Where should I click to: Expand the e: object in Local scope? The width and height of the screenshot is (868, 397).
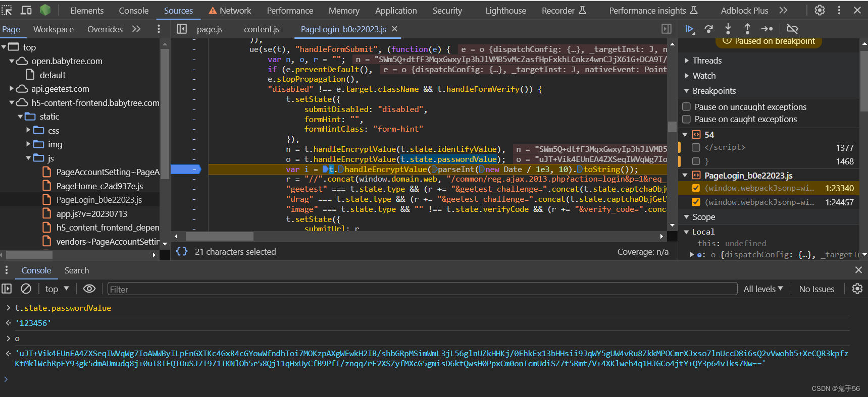coord(692,255)
